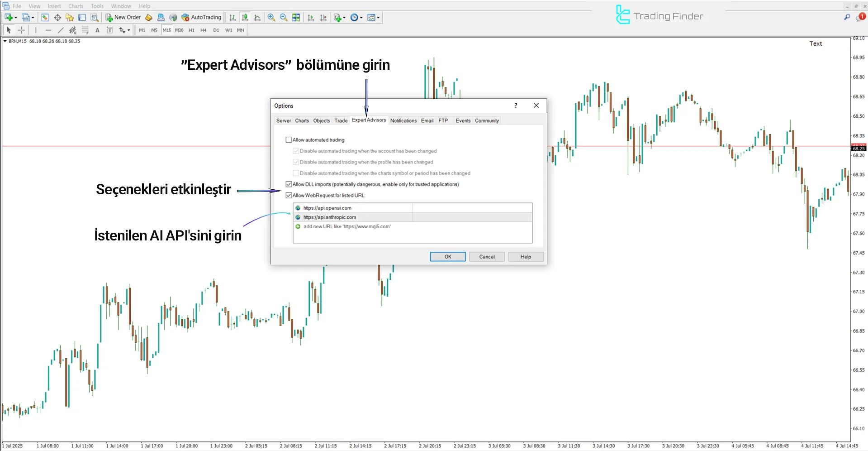Screen dimensions: 868x451
Task: Switch chart to candlestick display
Action: [x=245, y=17]
